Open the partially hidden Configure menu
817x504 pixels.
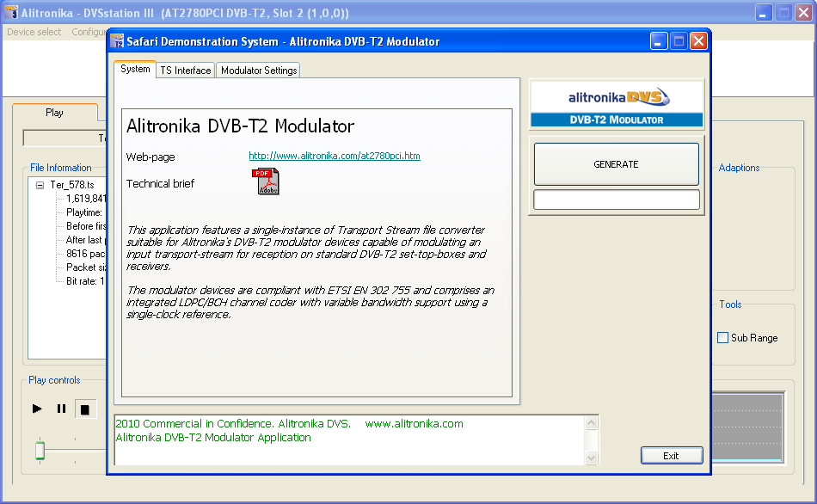[x=89, y=32]
